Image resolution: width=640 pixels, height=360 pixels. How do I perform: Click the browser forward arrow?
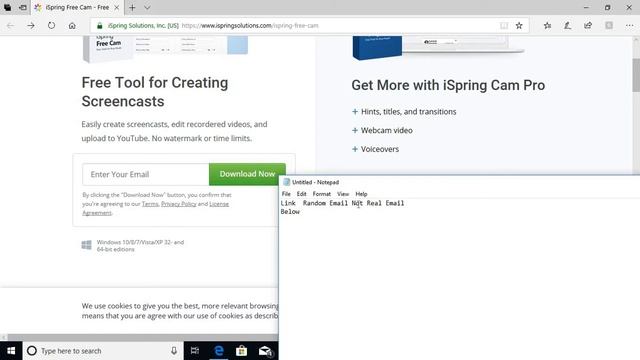pyautogui.click(x=31, y=25)
